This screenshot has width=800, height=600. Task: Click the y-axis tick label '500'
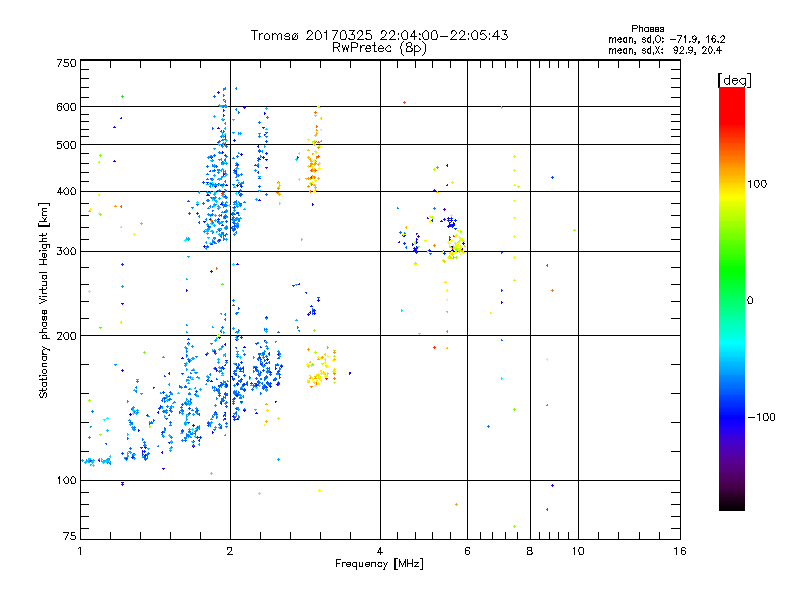(66, 145)
